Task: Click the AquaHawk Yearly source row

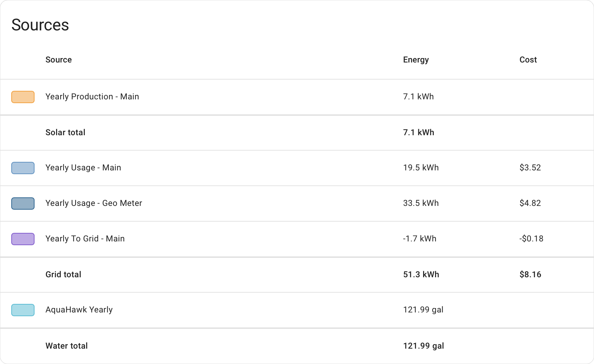Action: click(79, 310)
